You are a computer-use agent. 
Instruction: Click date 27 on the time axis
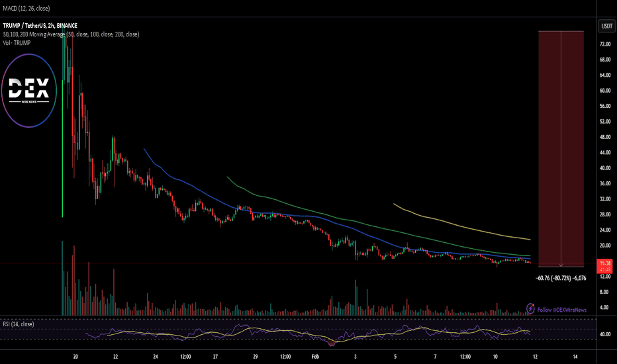(x=215, y=357)
